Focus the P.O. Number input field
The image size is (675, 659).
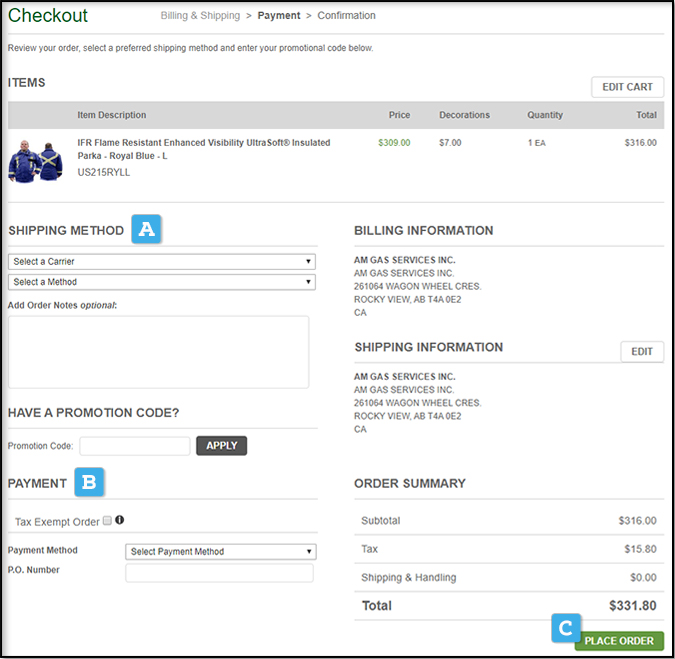coord(219,573)
